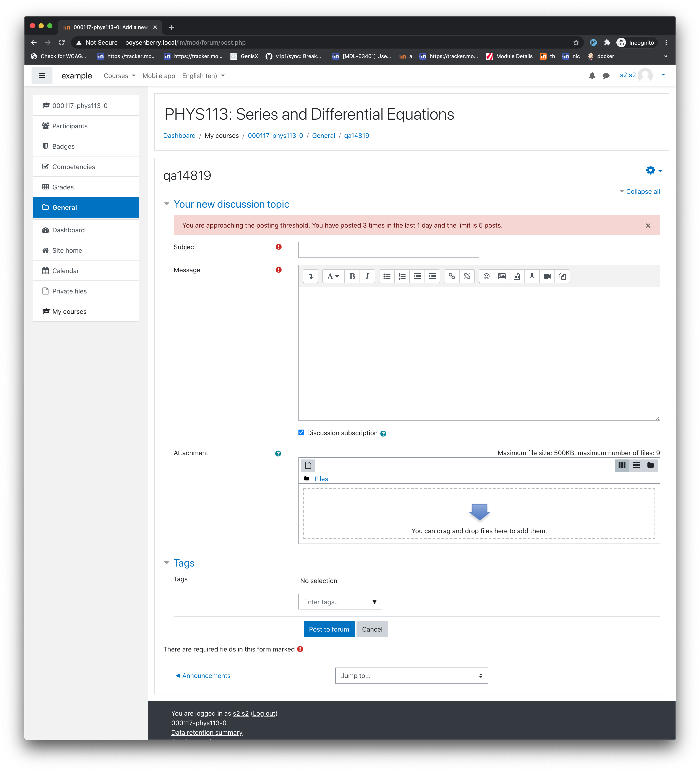Image resolution: width=700 pixels, height=772 pixels.
Task: Open the Courses dropdown menu
Action: [x=119, y=76]
